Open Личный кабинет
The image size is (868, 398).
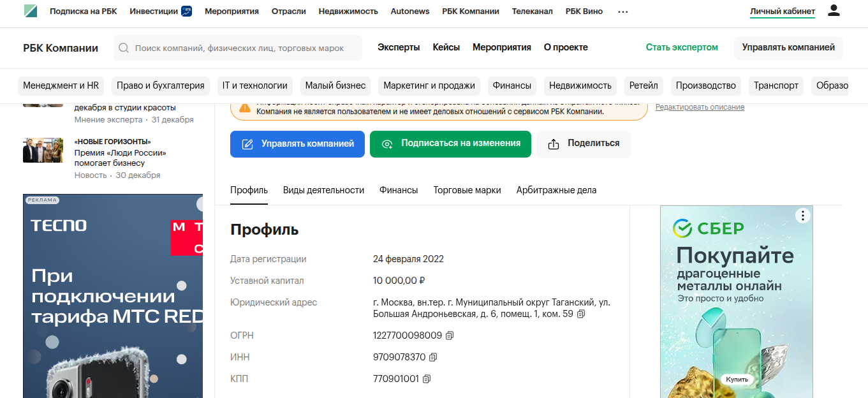783,11
